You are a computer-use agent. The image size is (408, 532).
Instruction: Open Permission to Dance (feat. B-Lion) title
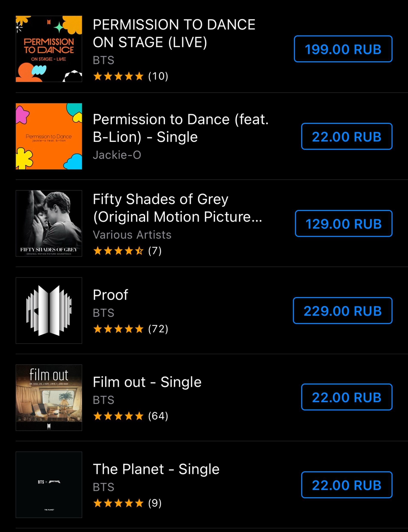pyautogui.click(x=181, y=128)
